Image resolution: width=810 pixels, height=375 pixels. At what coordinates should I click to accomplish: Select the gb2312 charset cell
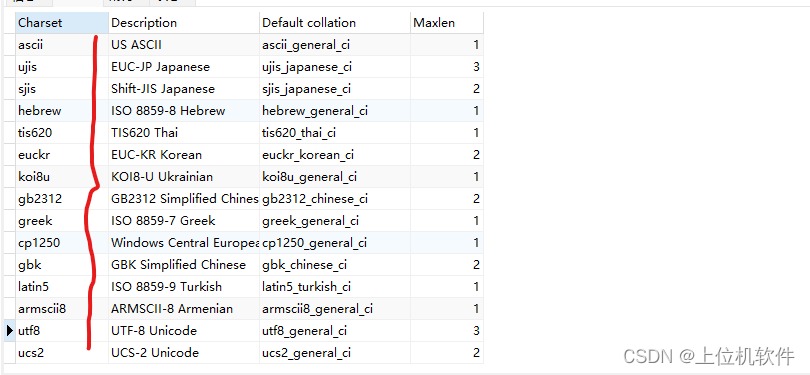tap(62, 199)
